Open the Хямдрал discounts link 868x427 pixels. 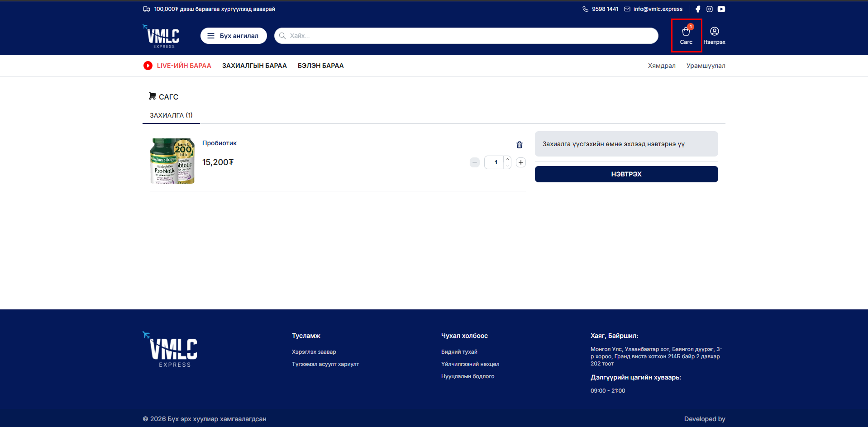click(x=661, y=66)
